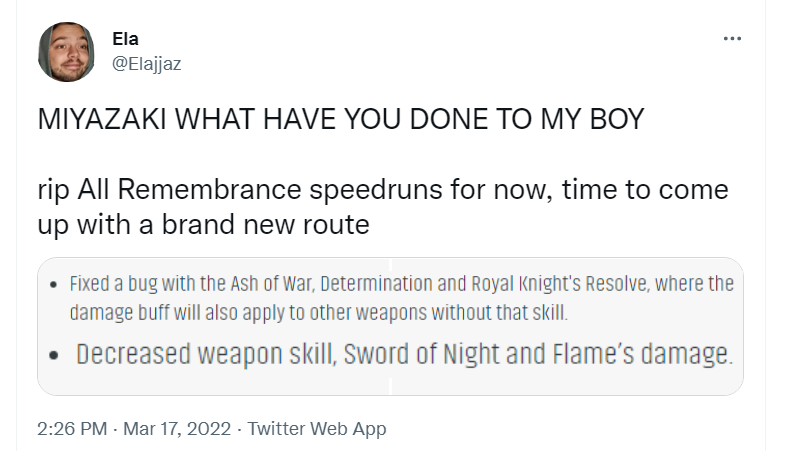Click the 'brand new route' text

(266, 224)
